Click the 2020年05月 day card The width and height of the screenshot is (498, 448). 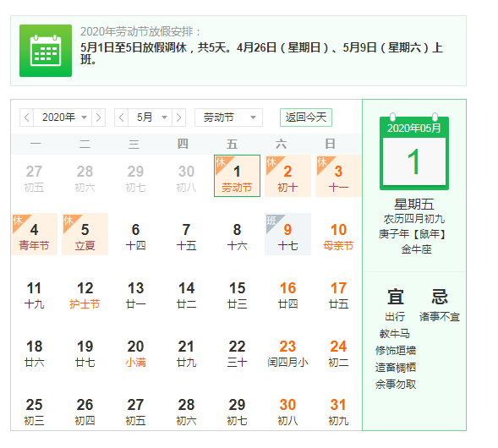414,152
